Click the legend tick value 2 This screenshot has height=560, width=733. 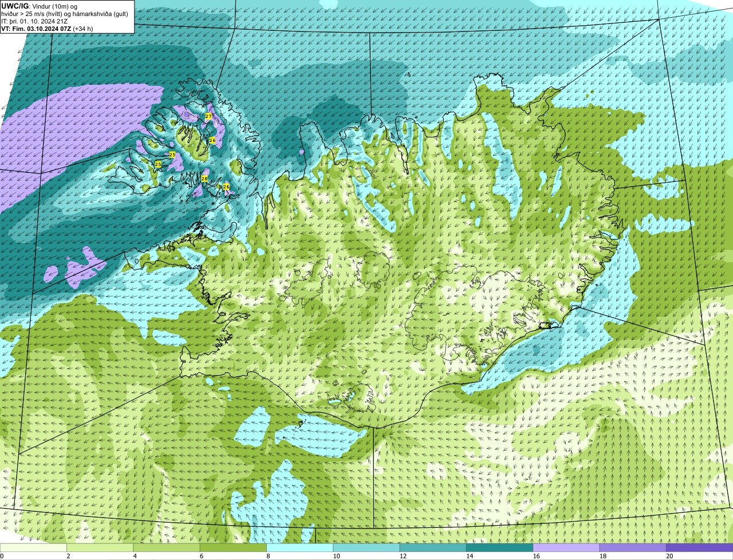pyautogui.click(x=68, y=556)
